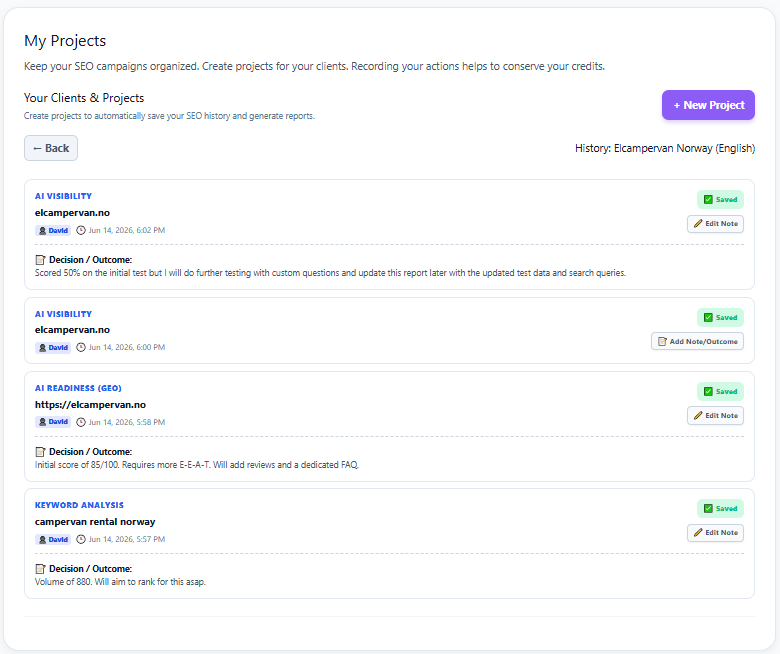Click Saved badge on the 6:02 PM entry

click(720, 199)
